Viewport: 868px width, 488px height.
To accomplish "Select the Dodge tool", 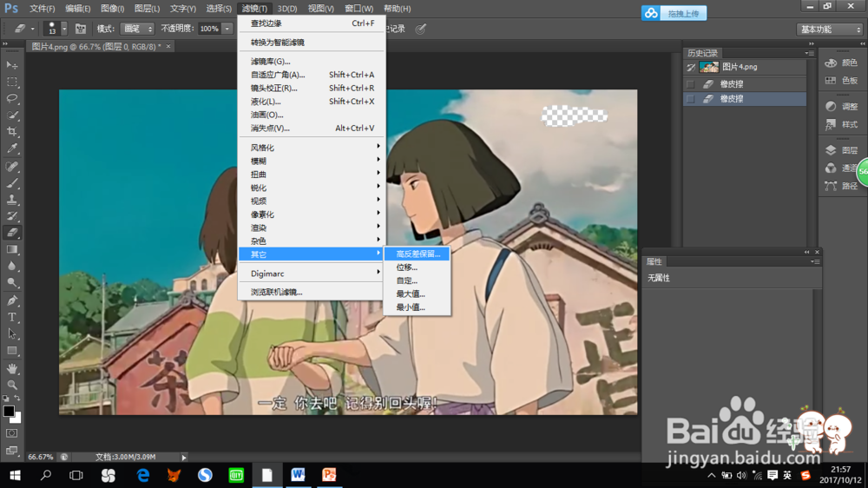I will [11, 282].
